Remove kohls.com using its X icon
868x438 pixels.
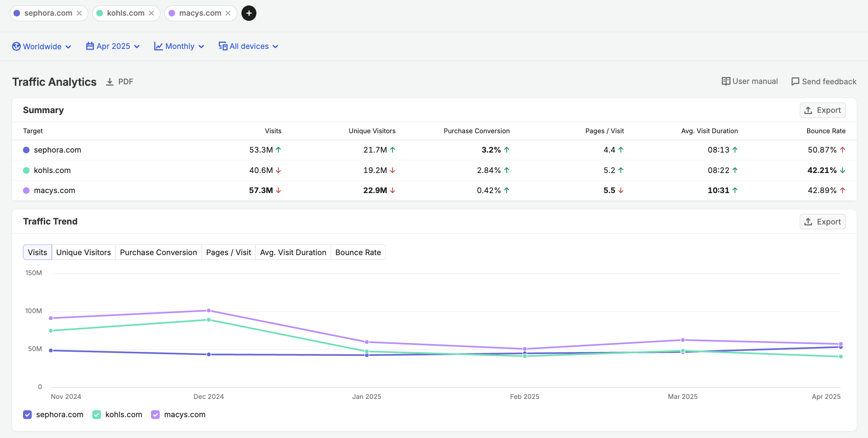tap(151, 13)
